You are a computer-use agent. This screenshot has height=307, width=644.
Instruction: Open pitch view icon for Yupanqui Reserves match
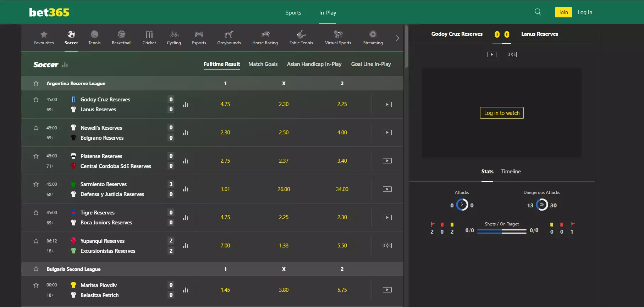tap(387, 245)
